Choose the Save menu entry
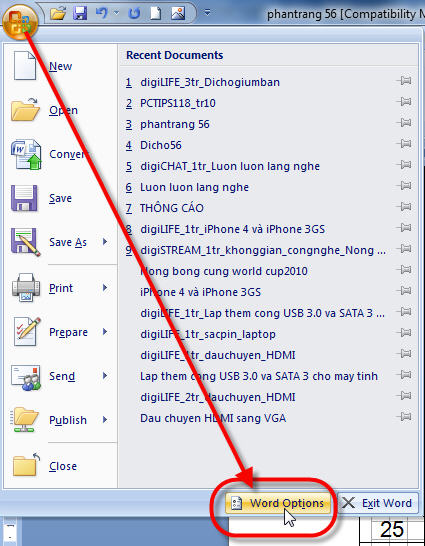Screen dimensions: 425x546 click(x=61, y=198)
